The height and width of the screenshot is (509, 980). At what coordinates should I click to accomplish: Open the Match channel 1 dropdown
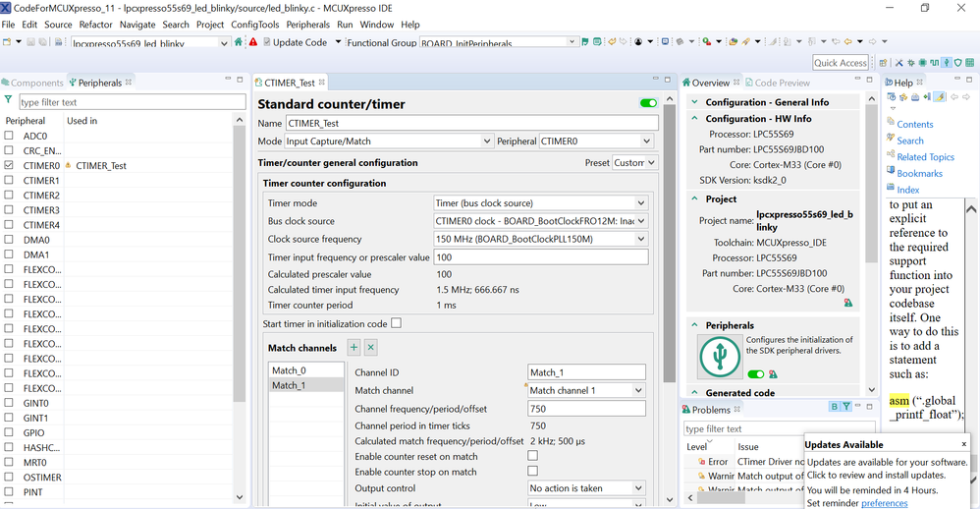586,390
